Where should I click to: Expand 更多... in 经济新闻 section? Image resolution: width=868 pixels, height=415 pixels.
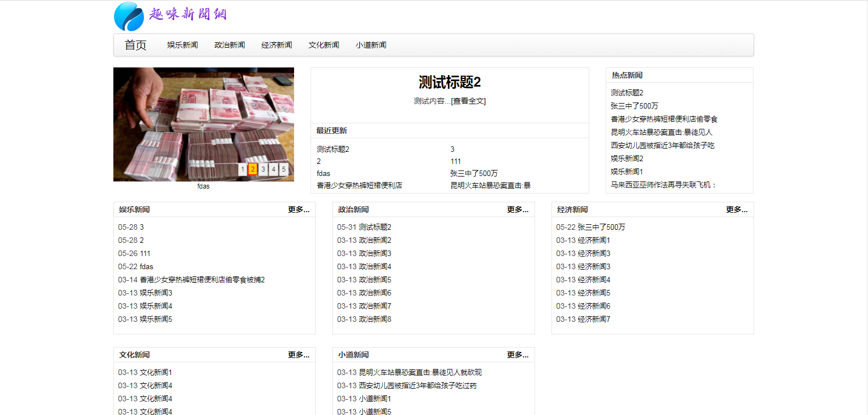click(x=737, y=209)
